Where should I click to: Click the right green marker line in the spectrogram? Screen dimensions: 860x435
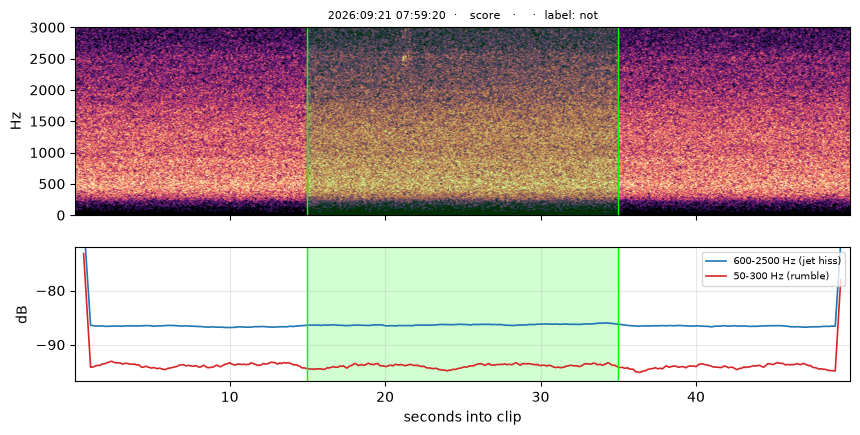click(619, 121)
